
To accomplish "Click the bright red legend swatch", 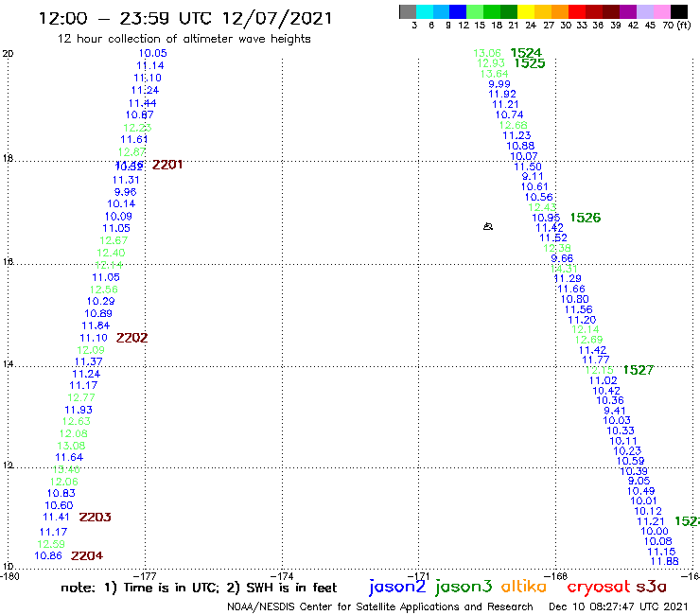I will click(x=577, y=11).
